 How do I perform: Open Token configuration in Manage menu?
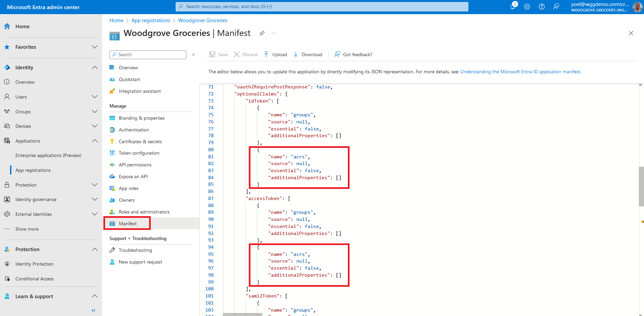pyautogui.click(x=139, y=153)
